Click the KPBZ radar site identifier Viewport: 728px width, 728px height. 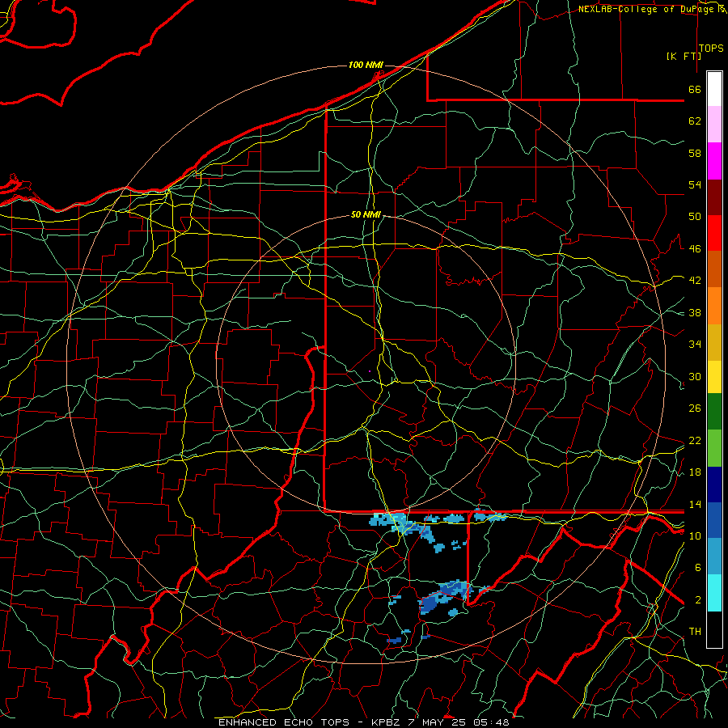click(x=387, y=722)
